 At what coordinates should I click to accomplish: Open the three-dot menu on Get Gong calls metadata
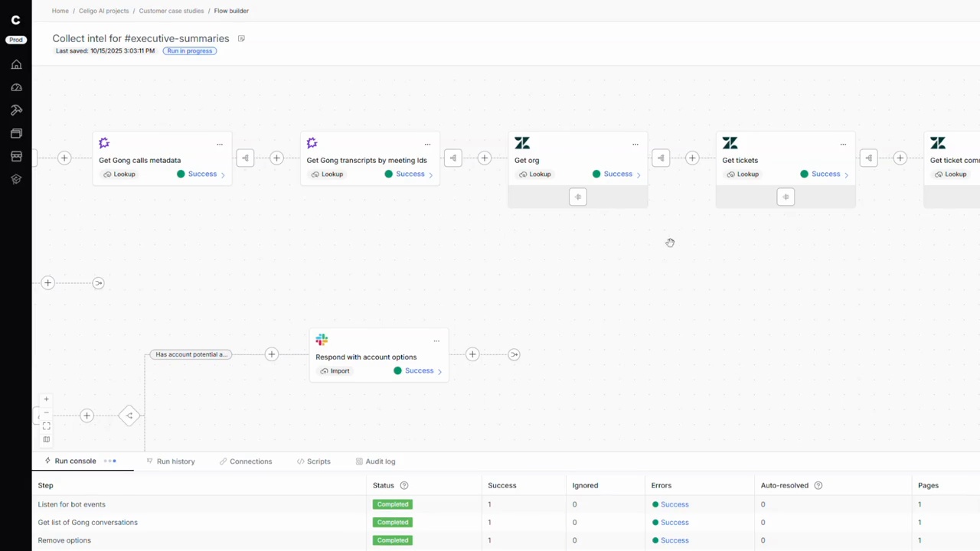coord(220,144)
